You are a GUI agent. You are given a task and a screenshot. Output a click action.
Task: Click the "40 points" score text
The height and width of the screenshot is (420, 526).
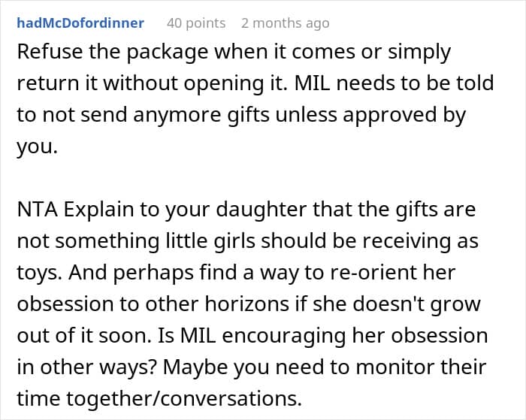(196, 23)
